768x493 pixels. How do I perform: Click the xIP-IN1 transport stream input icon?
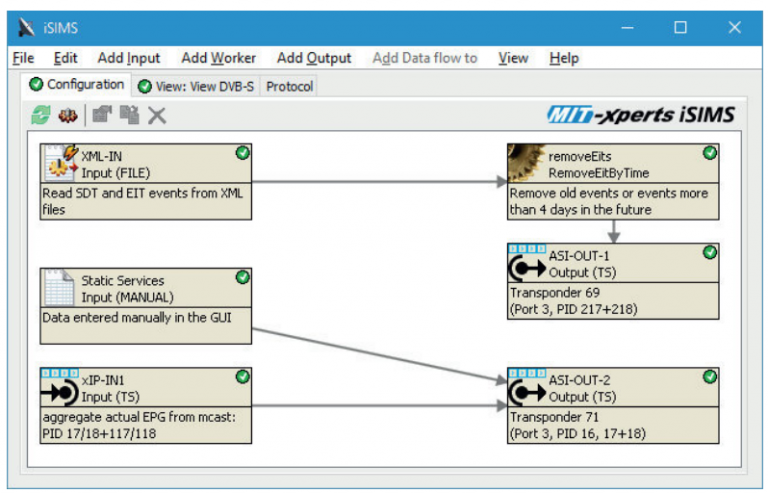tap(60, 387)
